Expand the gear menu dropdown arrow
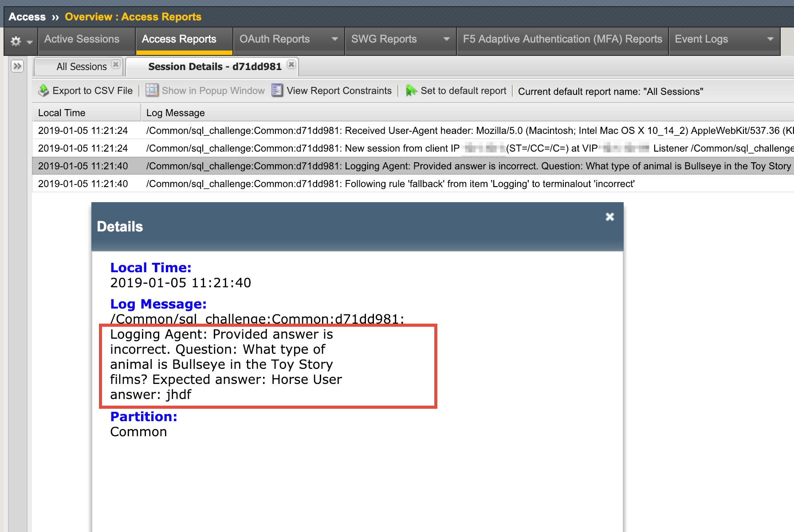The image size is (794, 532). pos(30,43)
